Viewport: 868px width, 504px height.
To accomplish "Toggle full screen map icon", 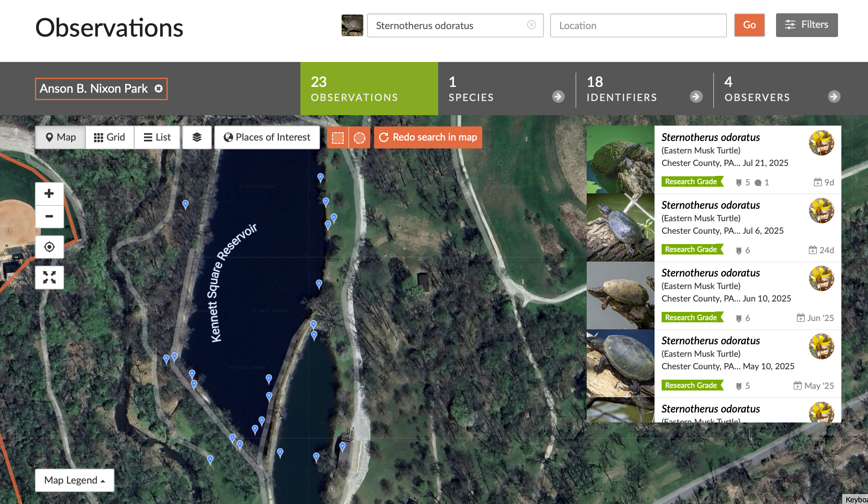I will click(x=49, y=277).
